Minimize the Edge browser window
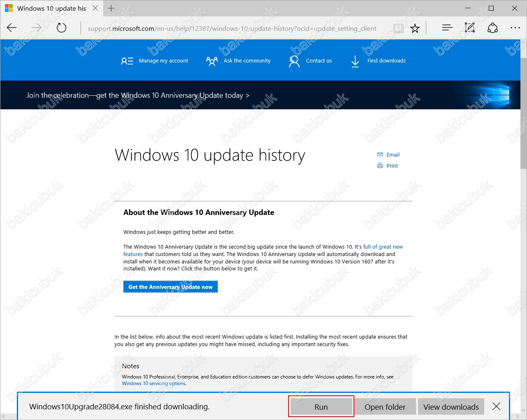Image resolution: width=527 pixels, height=420 pixels. [x=468, y=8]
